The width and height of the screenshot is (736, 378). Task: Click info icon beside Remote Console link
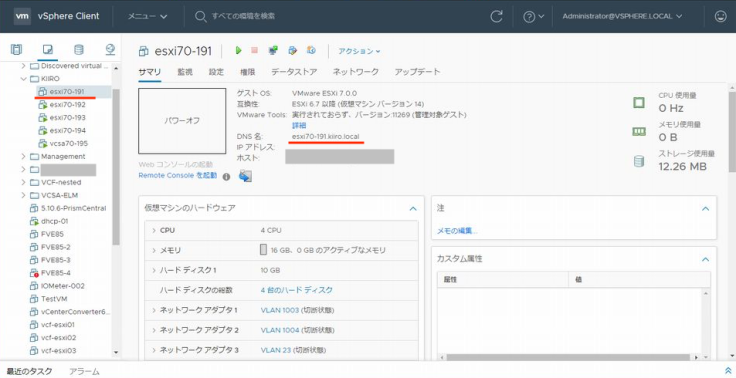pos(226,177)
